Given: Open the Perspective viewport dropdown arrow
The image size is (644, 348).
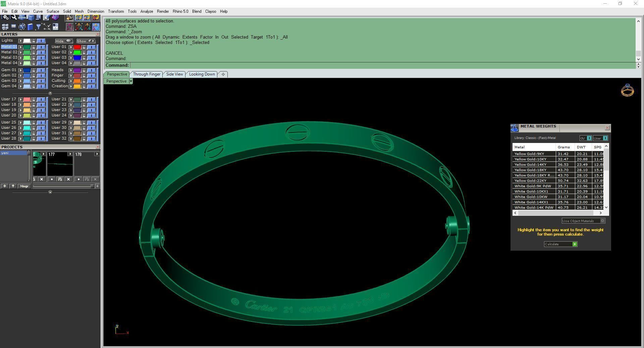Looking at the screenshot, I should pyautogui.click(x=131, y=81).
